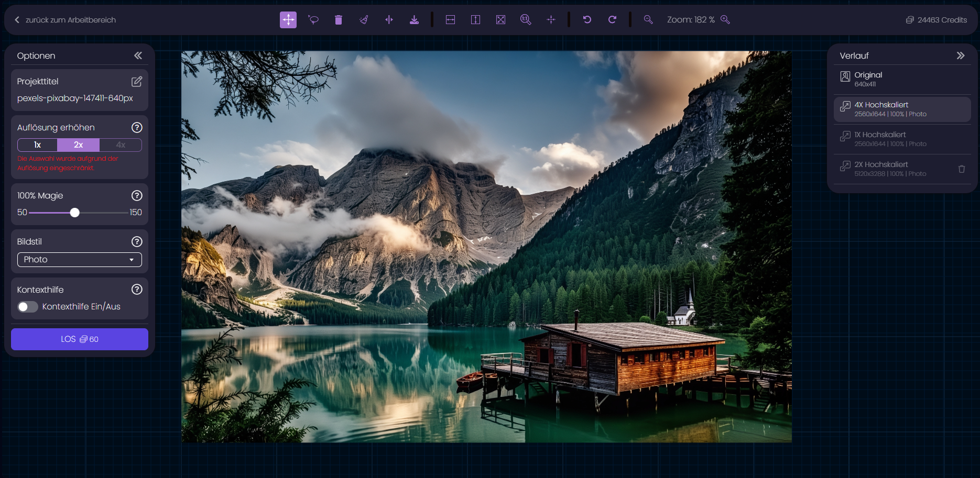The image size is (980, 478).
Task: Toggle the Kontexthilfe Ein/Aus switch
Action: (x=28, y=307)
